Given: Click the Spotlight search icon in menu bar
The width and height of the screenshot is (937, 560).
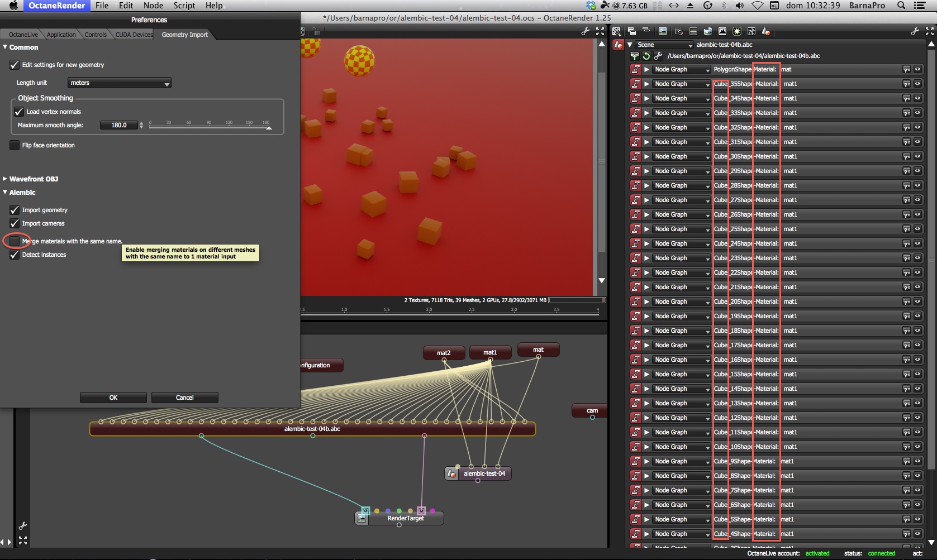Looking at the screenshot, I should [x=901, y=6].
